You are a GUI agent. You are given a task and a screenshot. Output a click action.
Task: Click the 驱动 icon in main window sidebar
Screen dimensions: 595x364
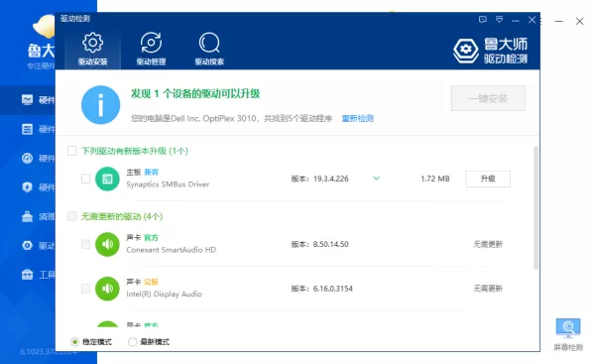tap(27, 245)
